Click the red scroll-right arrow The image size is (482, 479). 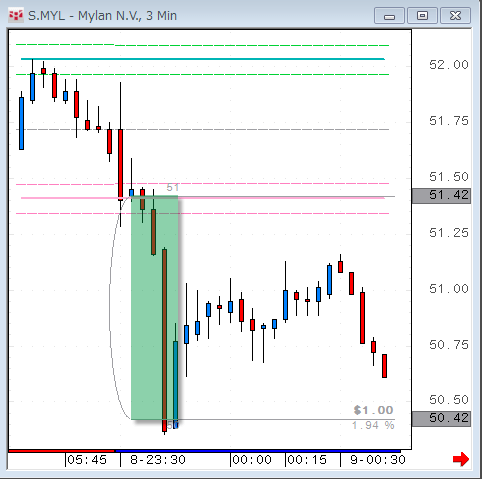461,459
